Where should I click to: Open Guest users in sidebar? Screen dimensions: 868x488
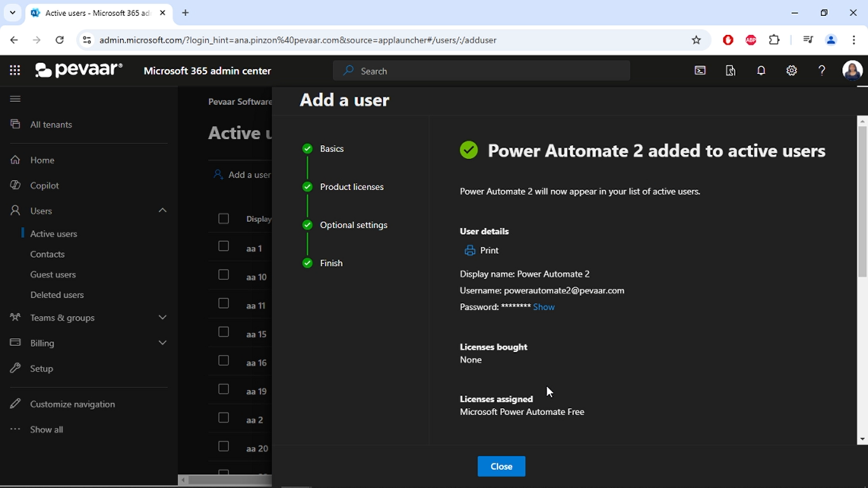[x=53, y=274]
